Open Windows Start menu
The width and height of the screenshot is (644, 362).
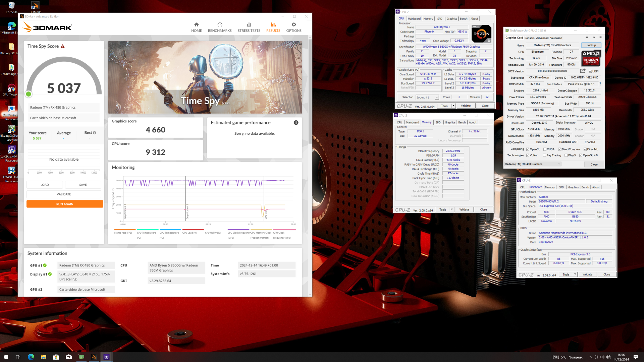[6, 357]
